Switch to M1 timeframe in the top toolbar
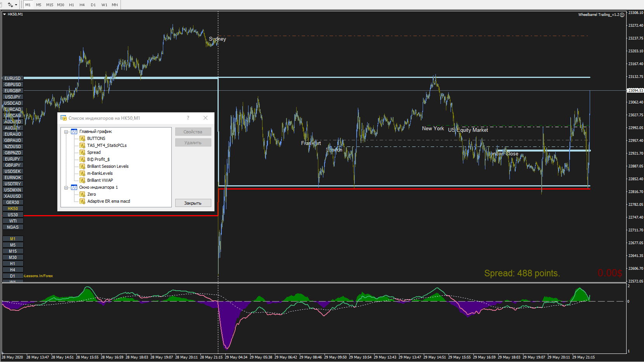644x362 pixels. click(x=28, y=5)
